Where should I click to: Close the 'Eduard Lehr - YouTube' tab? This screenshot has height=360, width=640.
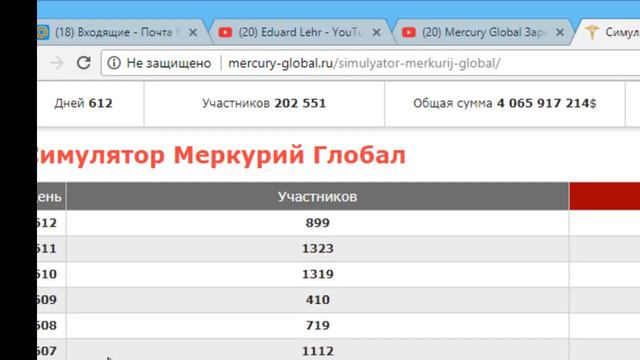[x=377, y=32]
